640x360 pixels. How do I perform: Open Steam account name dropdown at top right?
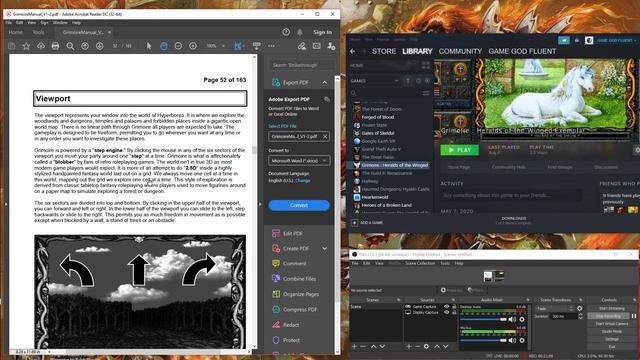coord(616,40)
